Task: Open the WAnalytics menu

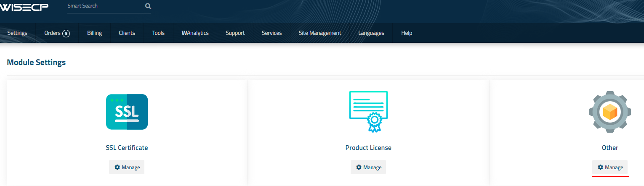Action: [195, 33]
